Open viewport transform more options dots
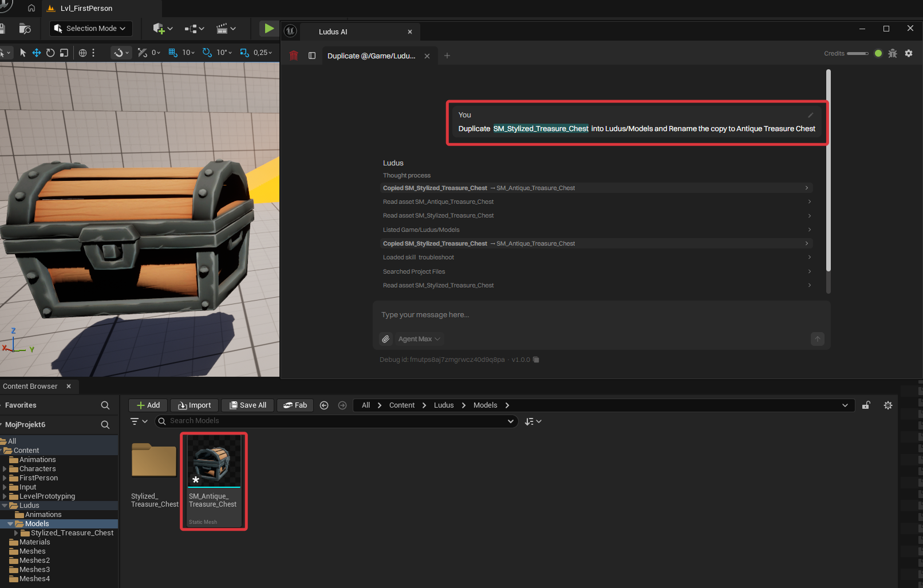 [93, 53]
